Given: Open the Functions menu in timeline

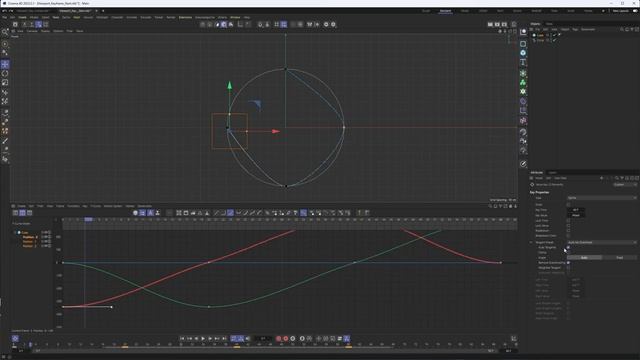Looking at the screenshot, I should point(73,206).
